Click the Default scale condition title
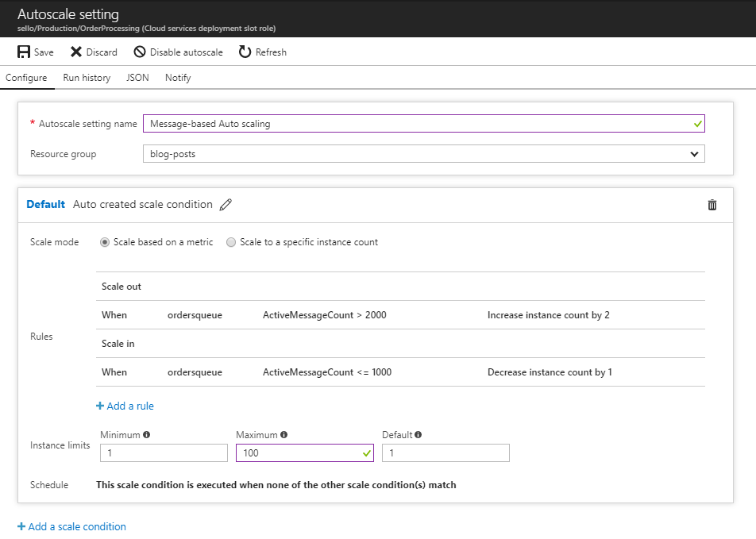 (45, 205)
